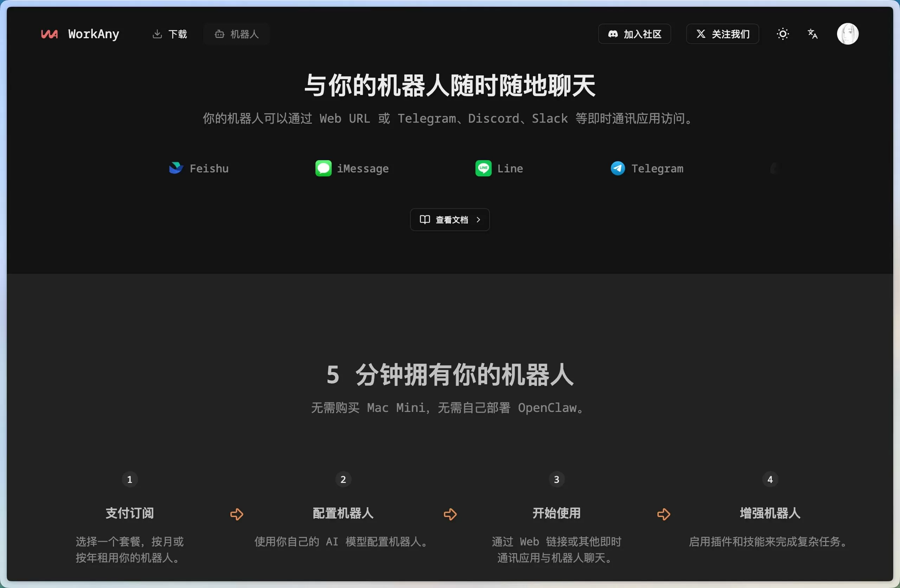
Task: Click the 加入社区 Discord button
Action: 634,34
